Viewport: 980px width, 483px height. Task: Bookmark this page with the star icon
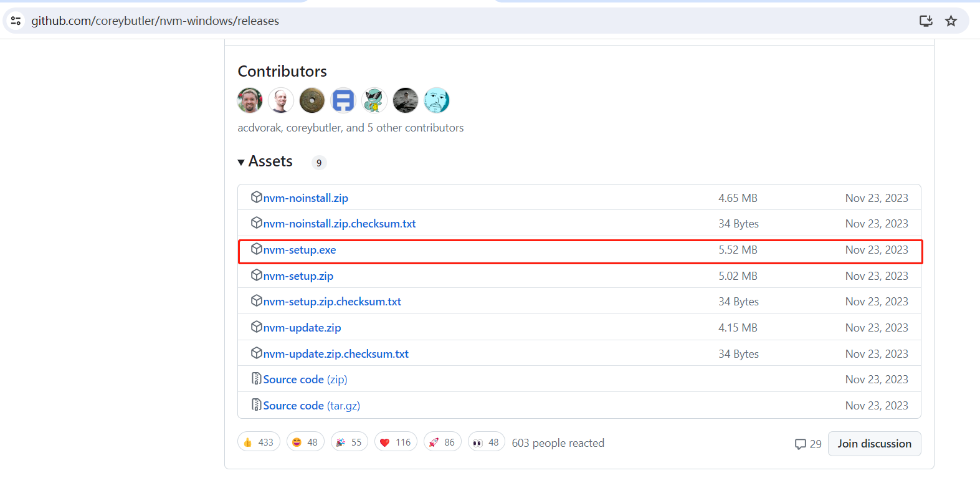pyautogui.click(x=951, y=21)
